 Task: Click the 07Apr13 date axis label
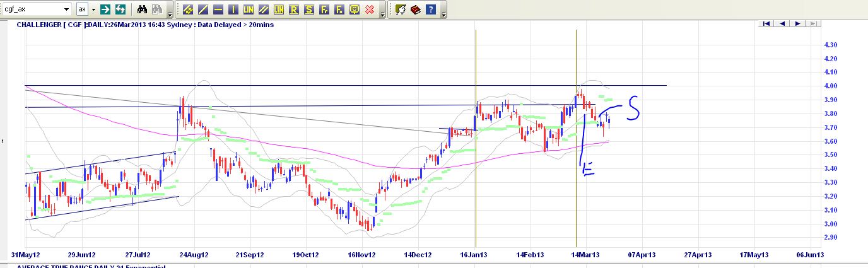[642, 255]
